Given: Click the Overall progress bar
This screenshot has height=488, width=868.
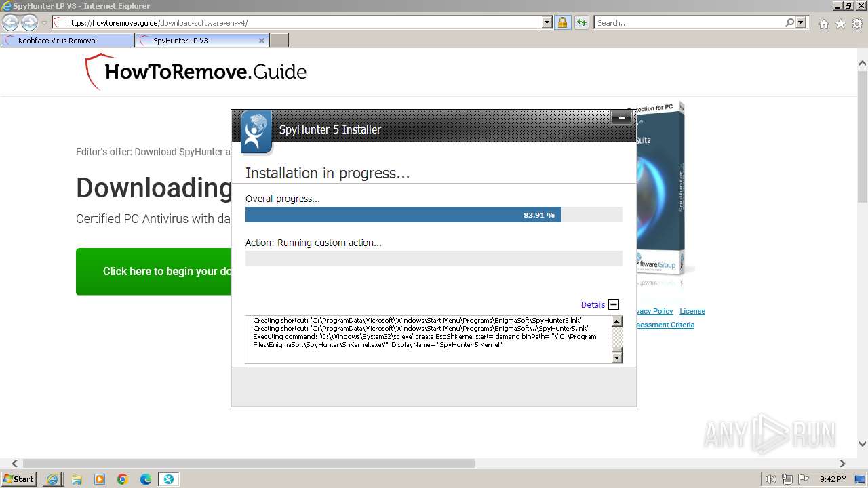Looking at the screenshot, I should point(434,215).
